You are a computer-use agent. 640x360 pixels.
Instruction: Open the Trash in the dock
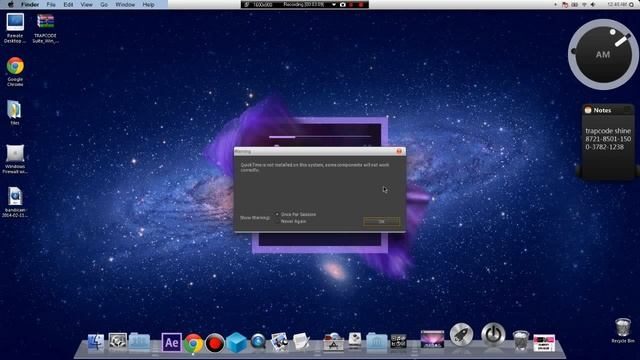521,340
